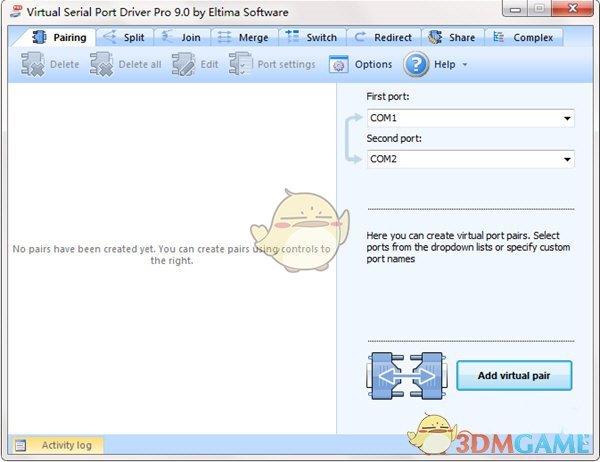Close the Virtual Serial Port Driver window
Image resolution: width=600 pixels, height=462 pixels.
coord(572,9)
